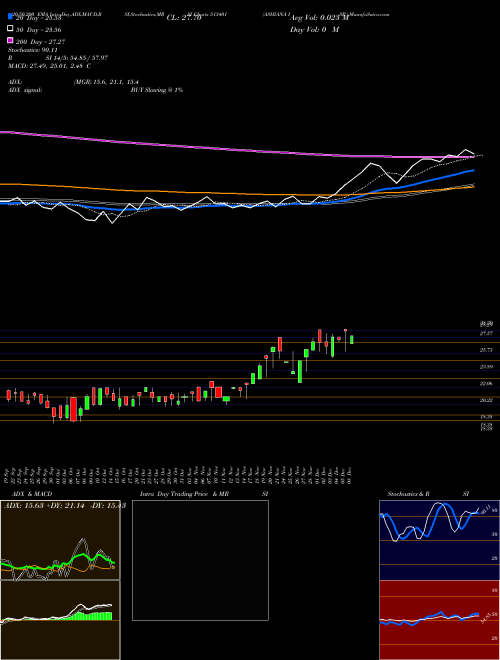Click the 22.06 price axis label
Image resolution: width=500 pixels, height=660 pixels.
(x=487, y=384)
